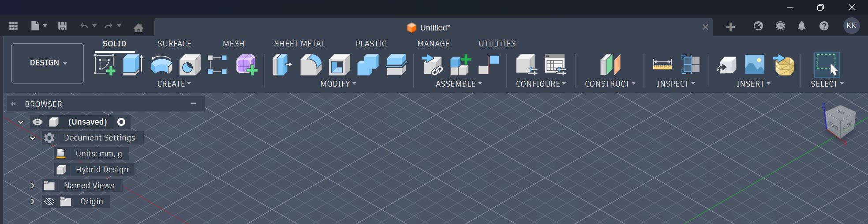Activate the window Select tool
Viewport: 868px width, 224px height.
pos(827,65)
